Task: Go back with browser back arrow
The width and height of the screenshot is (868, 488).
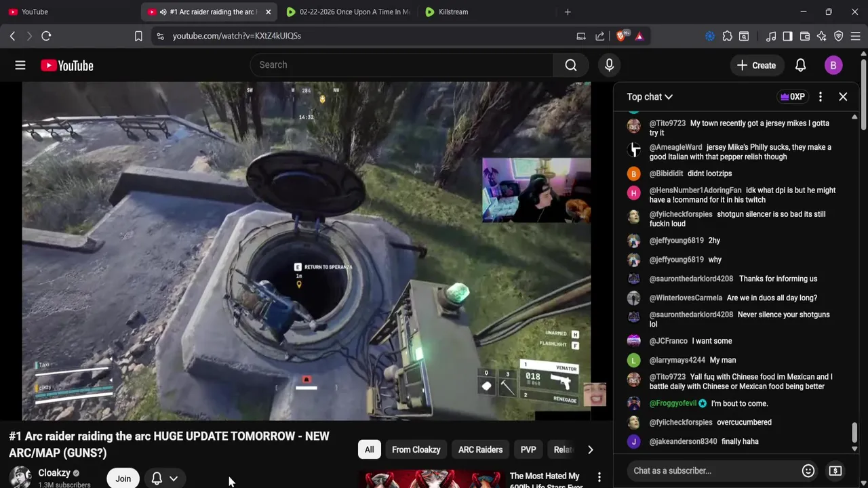Action: point(12,36)
